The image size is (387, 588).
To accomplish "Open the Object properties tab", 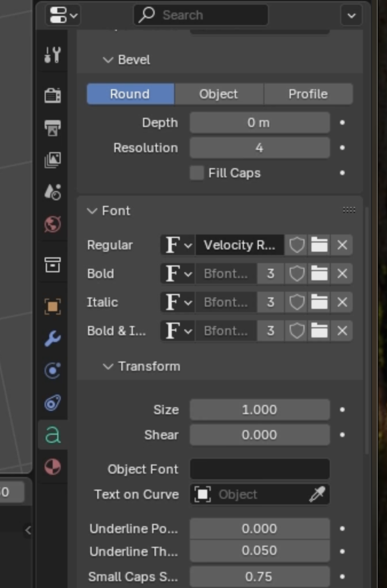I will click(x=53, y=307).
